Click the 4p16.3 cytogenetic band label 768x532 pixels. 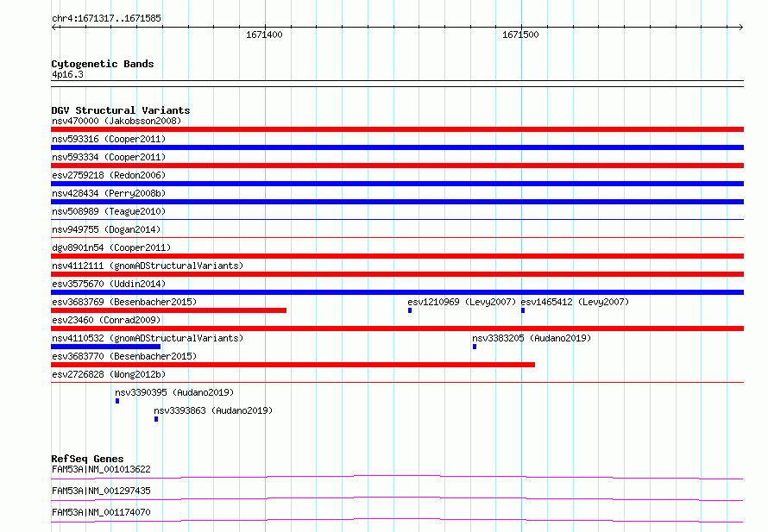pyautogui.click(x=67, y=74)
